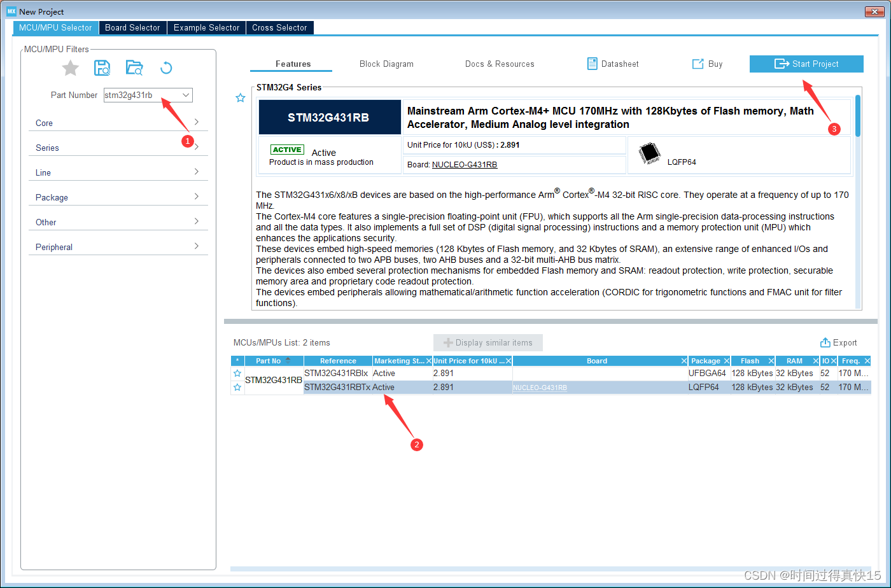This screenshot has width=891, height=588.
Task: Click the star column header
Action: pyautogui.click(x=237, y=361)
